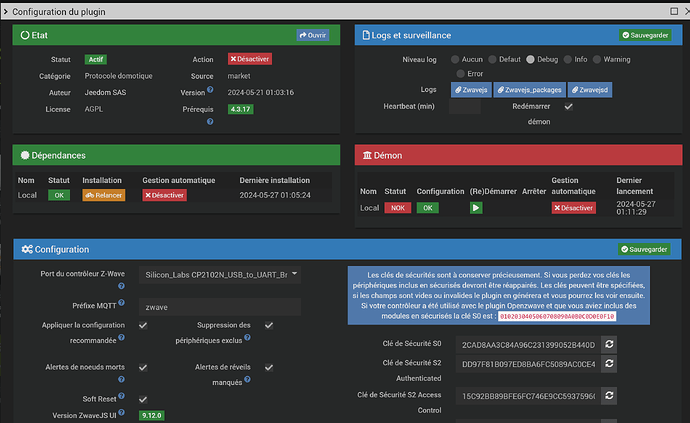This screenshot has width=690, height=423.
Task: Click the dependencies OK status badge
Action: [59, 195]
